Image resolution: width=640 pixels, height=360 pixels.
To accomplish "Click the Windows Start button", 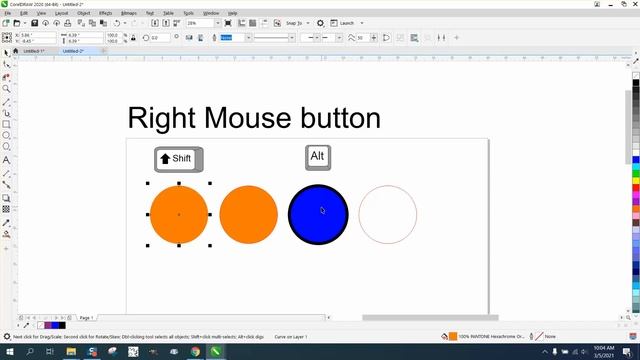I will tap(9, 351).
